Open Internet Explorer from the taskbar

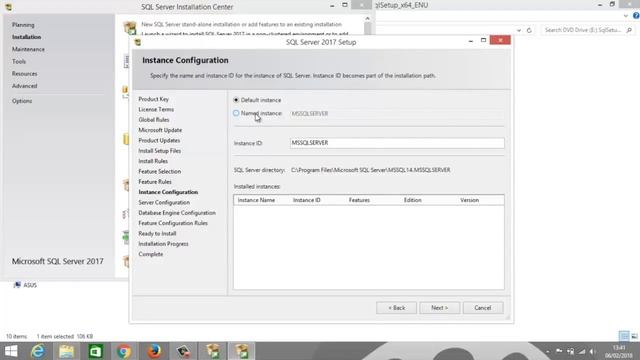pyautogui.click(x=38, y=351)
